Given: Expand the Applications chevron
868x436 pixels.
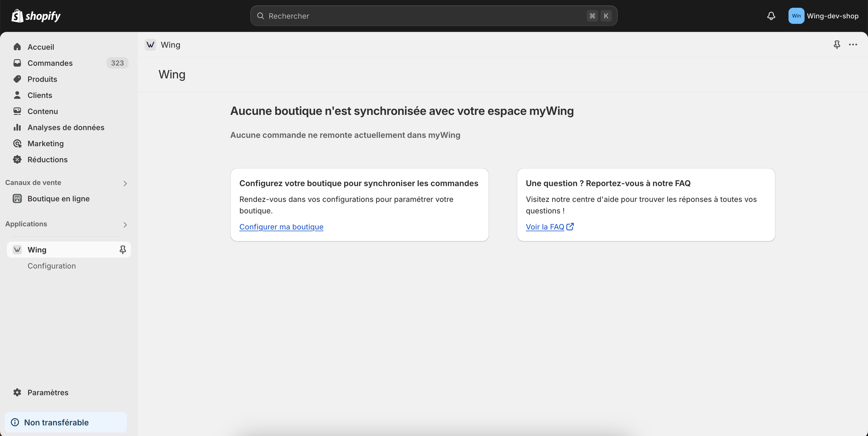Looking at the screenshot, I should [125, 225].
